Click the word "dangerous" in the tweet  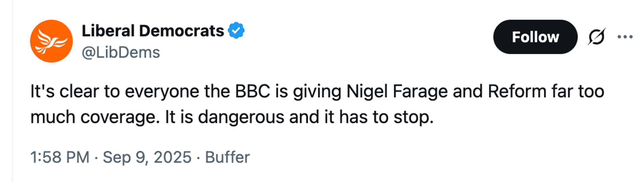[x=241, y=117]
